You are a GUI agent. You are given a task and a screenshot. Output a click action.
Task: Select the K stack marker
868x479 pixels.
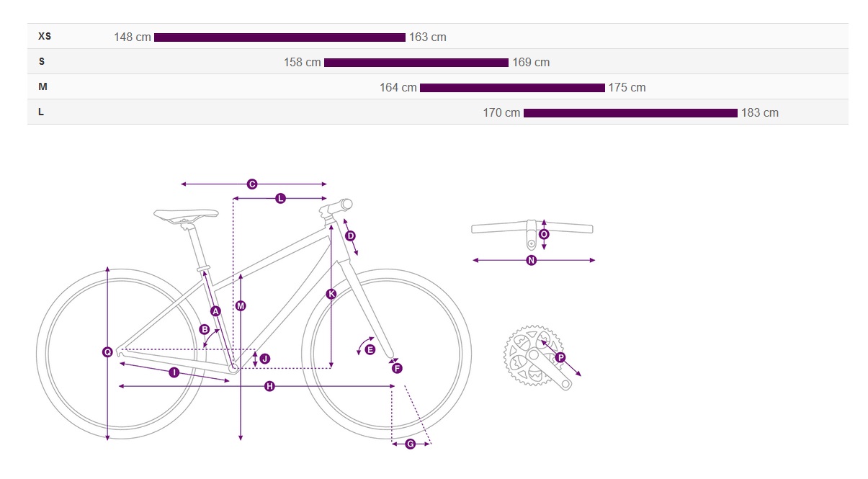coord(331,294)
